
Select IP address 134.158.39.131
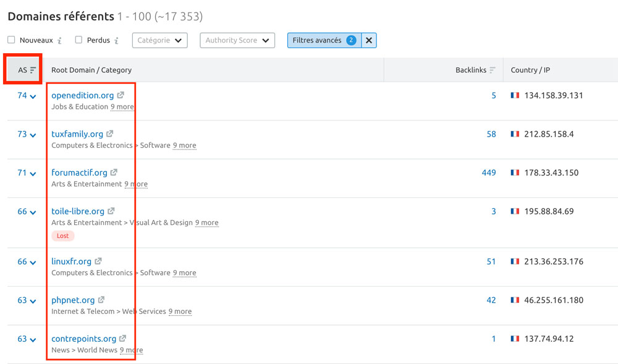tap(553, 95)
